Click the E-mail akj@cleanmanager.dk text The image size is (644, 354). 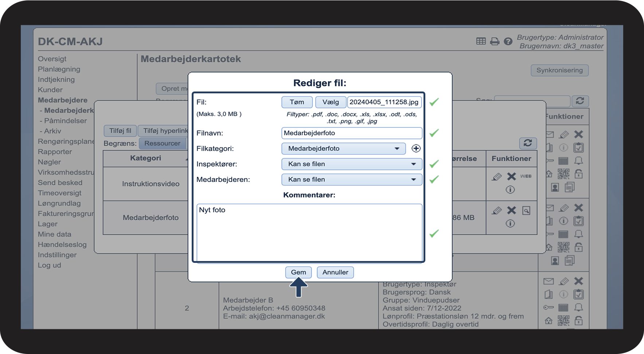pos(274,316)
